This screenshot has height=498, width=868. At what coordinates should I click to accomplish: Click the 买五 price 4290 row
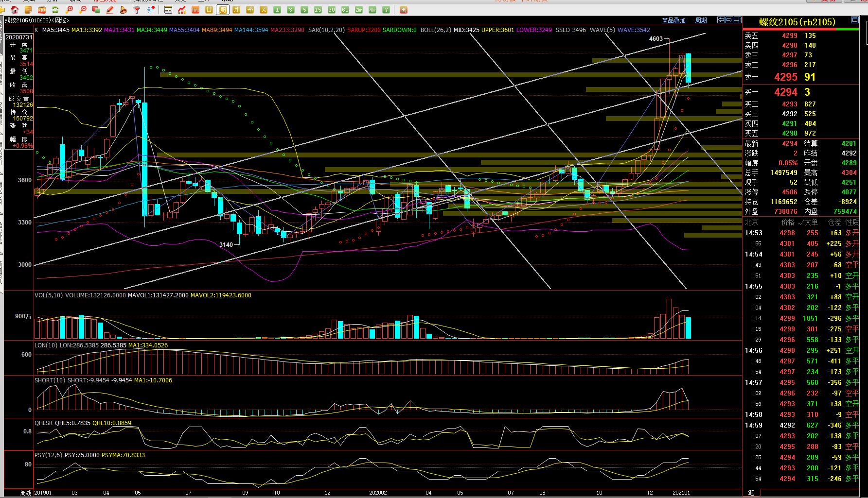click(801, 134)
